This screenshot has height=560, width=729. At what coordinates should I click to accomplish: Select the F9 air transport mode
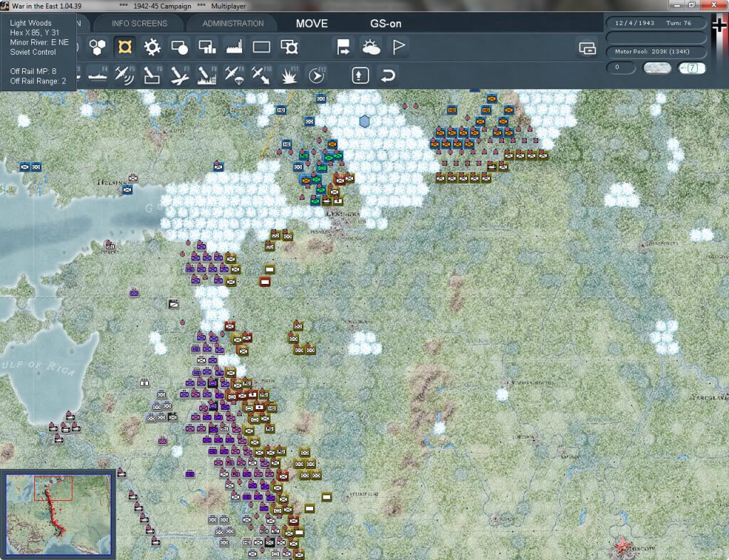click(x=234, y=75)
